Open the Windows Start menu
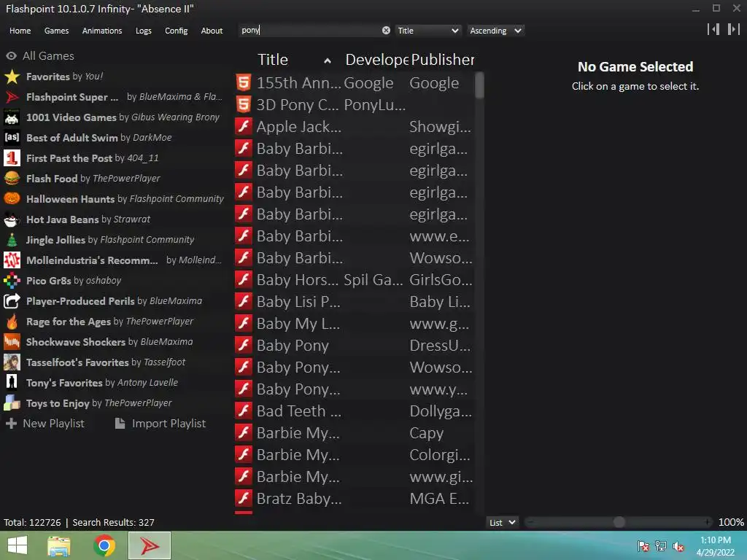The image size is (747, 560). click(x=18, y=545)
